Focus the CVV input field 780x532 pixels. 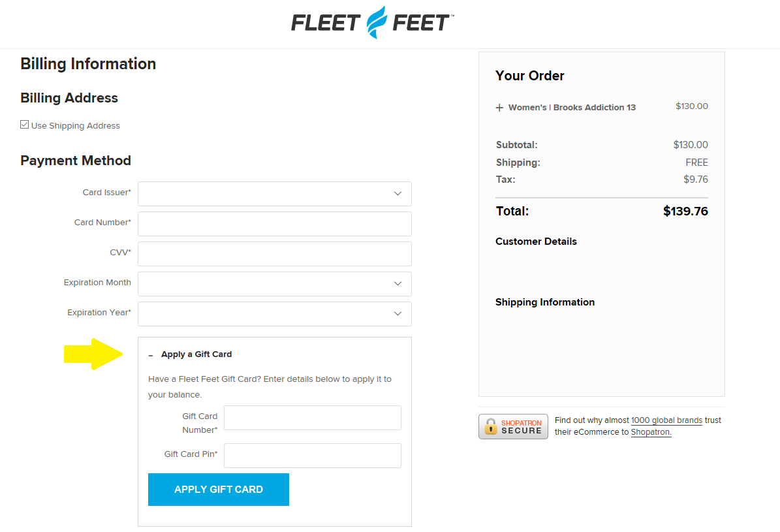click(274, 254)
